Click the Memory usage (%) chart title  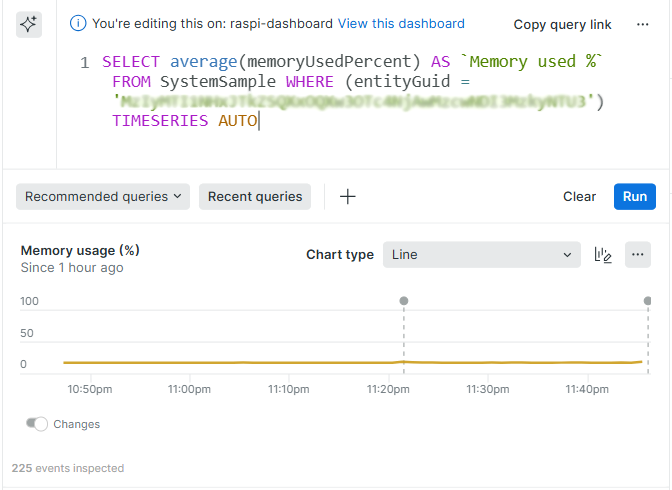point(80,250)
